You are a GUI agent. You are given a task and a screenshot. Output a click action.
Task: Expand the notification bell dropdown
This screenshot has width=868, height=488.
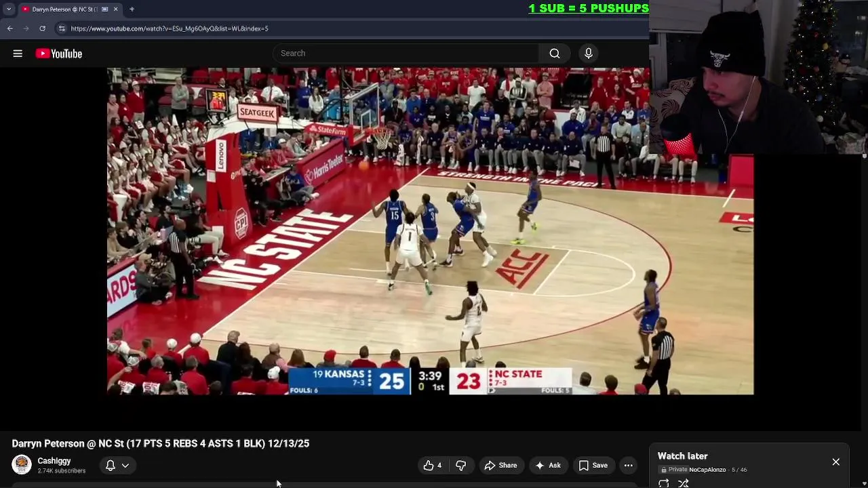[117, 465]
